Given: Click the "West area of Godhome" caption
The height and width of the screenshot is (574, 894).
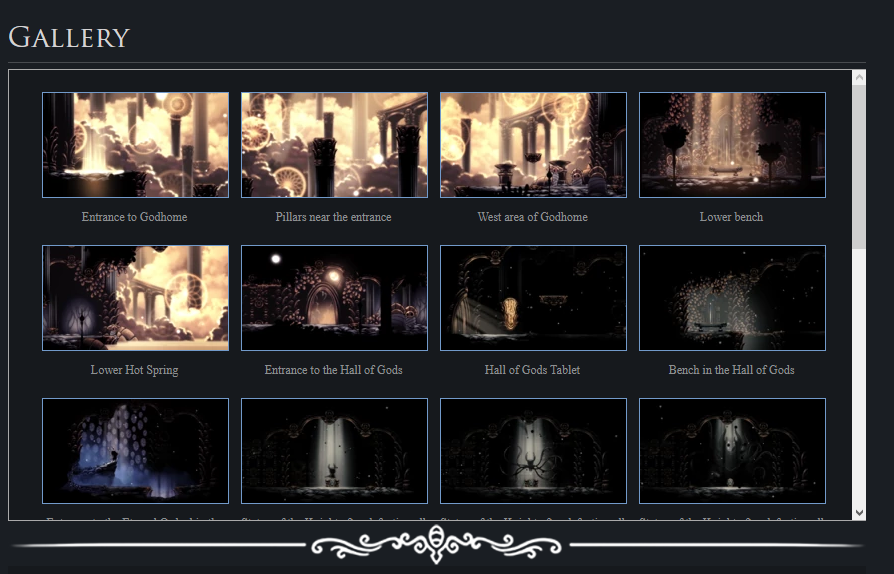Looking at the screenshot, I should click(x=533, y=217).
